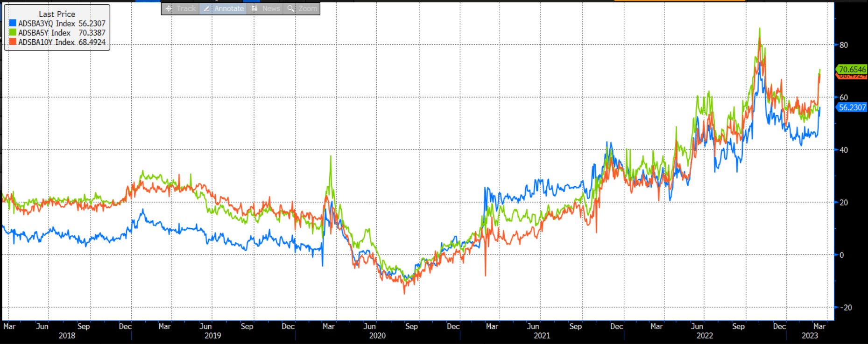Select ADSBA3YQ Index series in legend
Viewport: 868px width, 344px height.
tap(46, 23)
